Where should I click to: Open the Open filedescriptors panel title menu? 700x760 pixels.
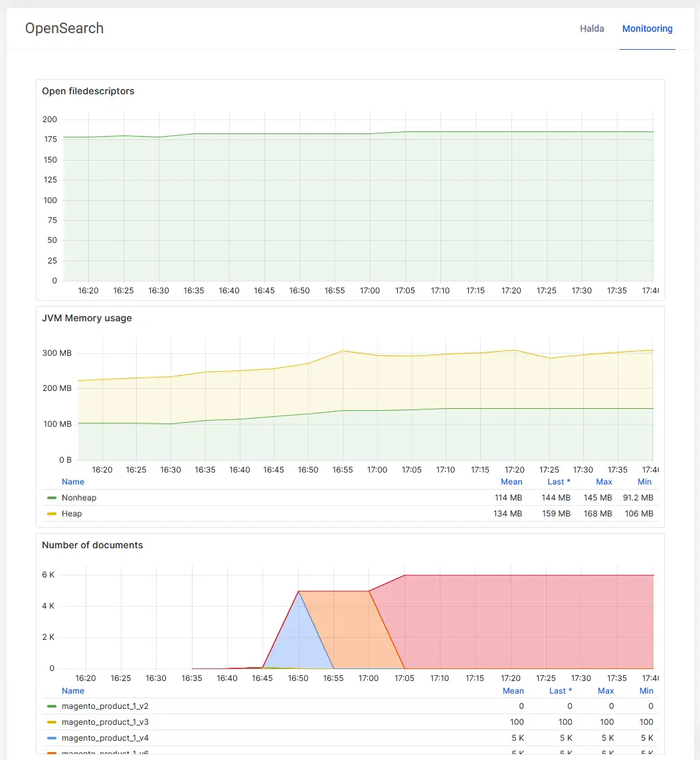[x=88, y=91]
